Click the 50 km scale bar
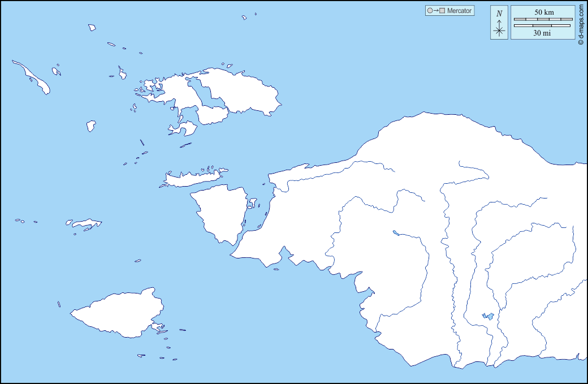Screen dimensions: 588x384 [x=542, y=19]
